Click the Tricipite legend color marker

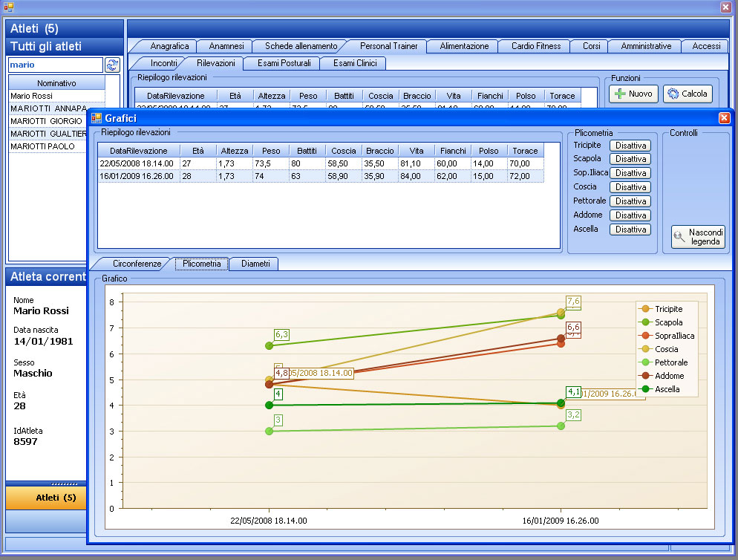point(645,309)
